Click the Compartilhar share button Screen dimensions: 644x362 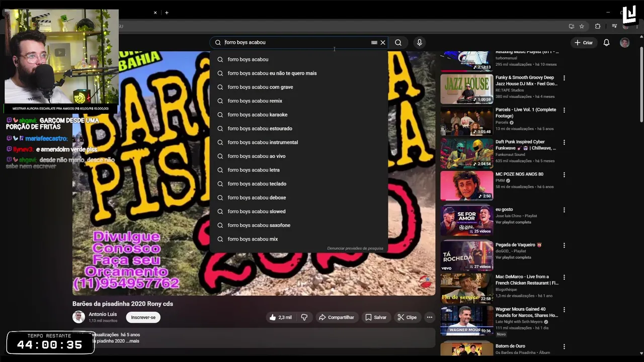tap(337, 317)
